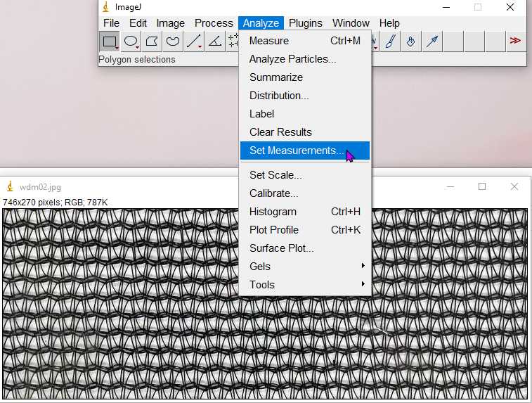Viewport: 532px width, 403px height.
Task: Open the Window menu
Action: [351, 23]
